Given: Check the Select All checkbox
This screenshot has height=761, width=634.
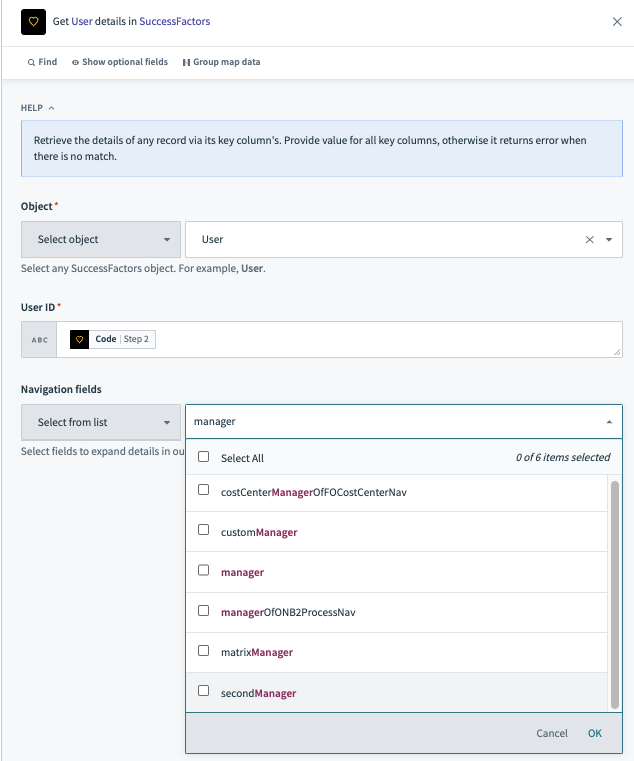Looking at the screenshot, I should click(x=204, y=457).
